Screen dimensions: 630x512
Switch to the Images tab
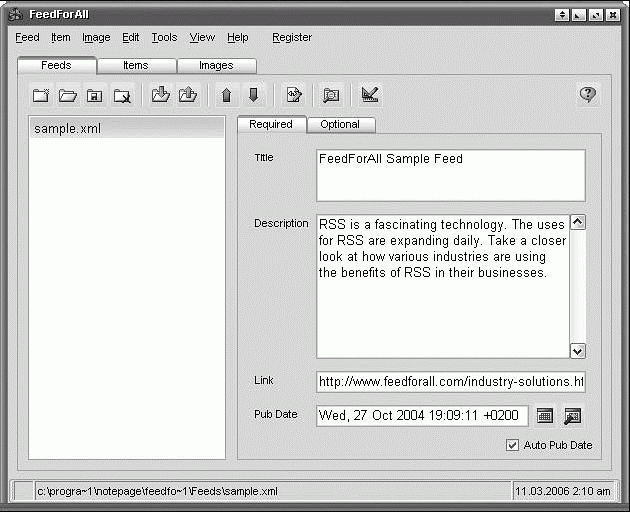pyautogui.click(x=216, y=66)
